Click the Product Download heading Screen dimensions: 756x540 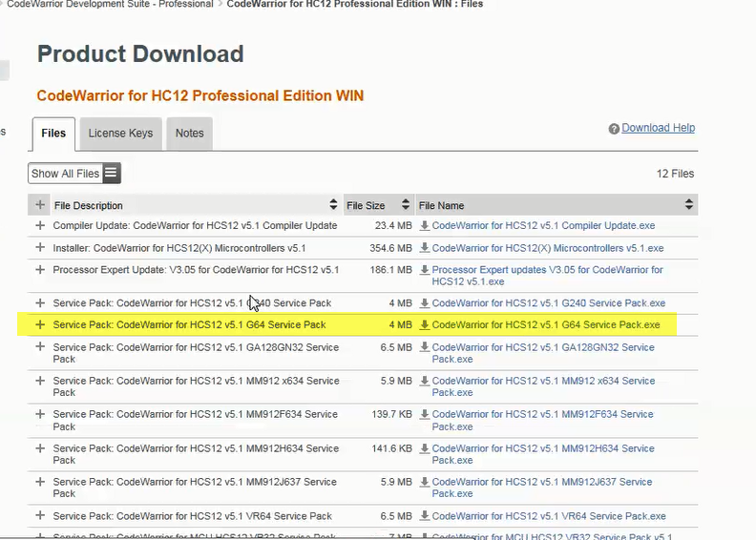click(140, 54)
